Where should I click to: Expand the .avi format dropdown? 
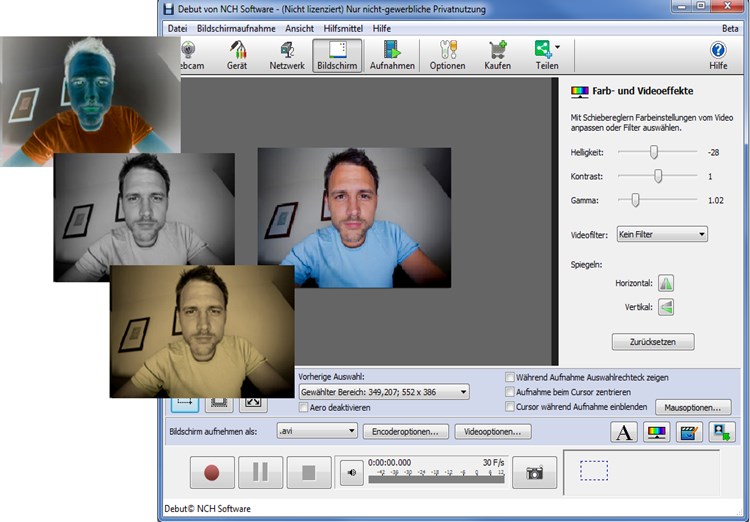tap(317, 431)
